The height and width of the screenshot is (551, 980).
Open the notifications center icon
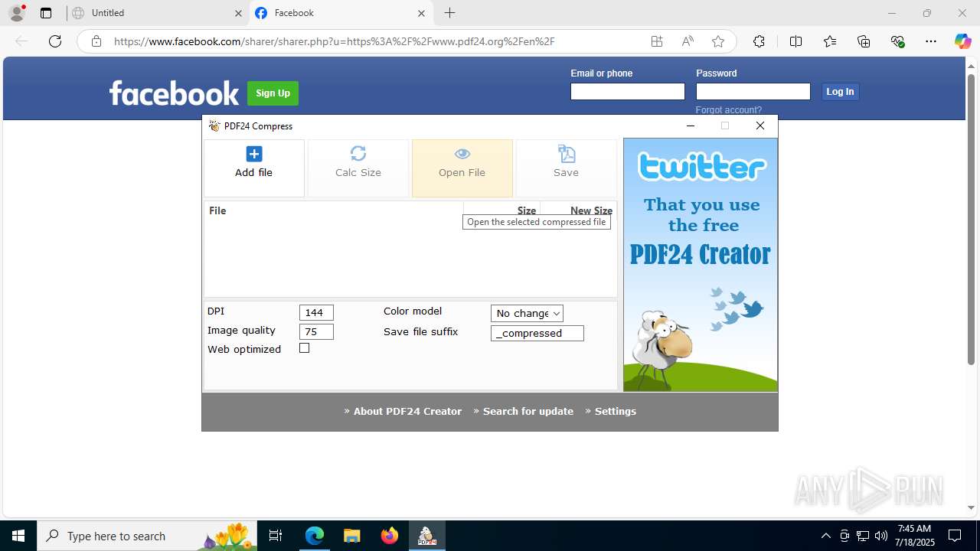955,536
